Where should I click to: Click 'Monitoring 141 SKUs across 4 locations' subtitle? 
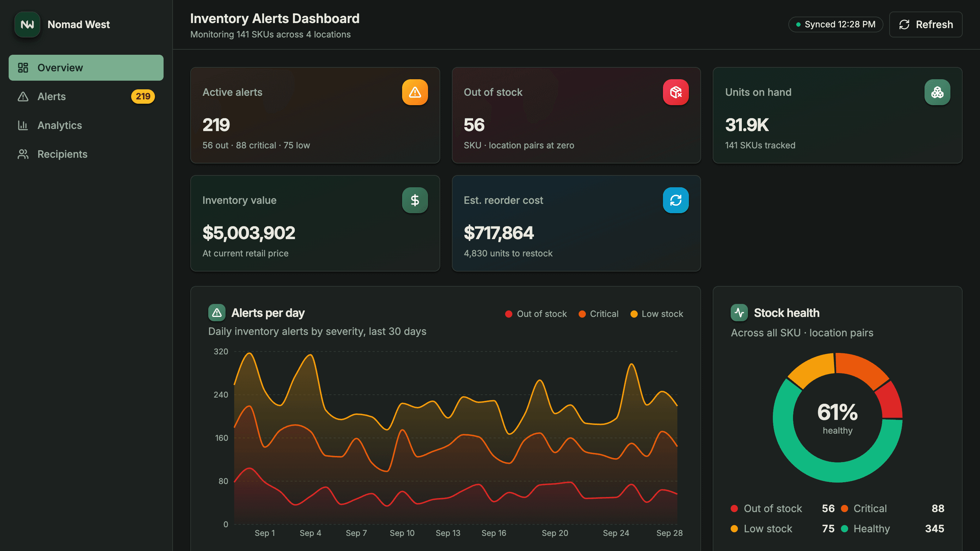tap(270, 34)
